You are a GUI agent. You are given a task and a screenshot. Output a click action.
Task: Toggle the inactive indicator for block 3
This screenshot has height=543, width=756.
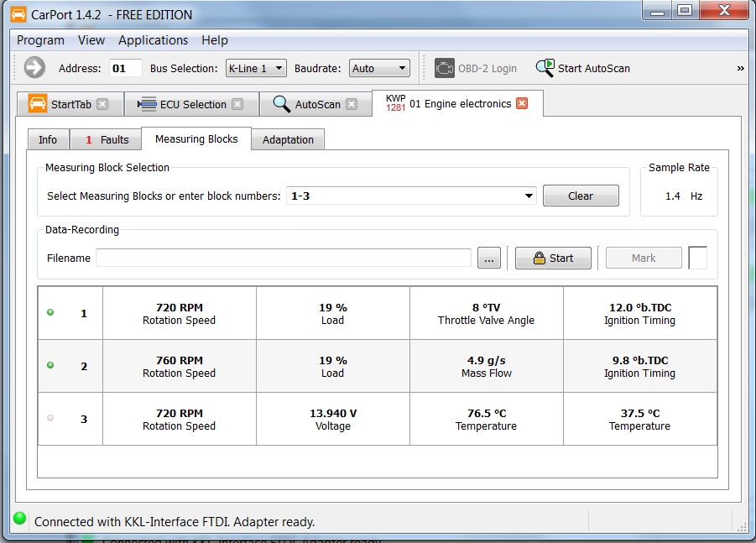coord(50,418)
